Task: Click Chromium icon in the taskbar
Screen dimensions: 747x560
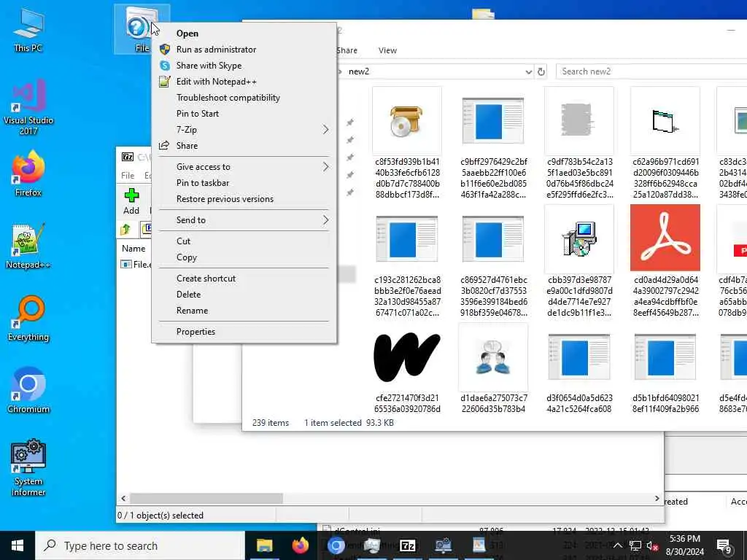Action: tap(336, 545)
